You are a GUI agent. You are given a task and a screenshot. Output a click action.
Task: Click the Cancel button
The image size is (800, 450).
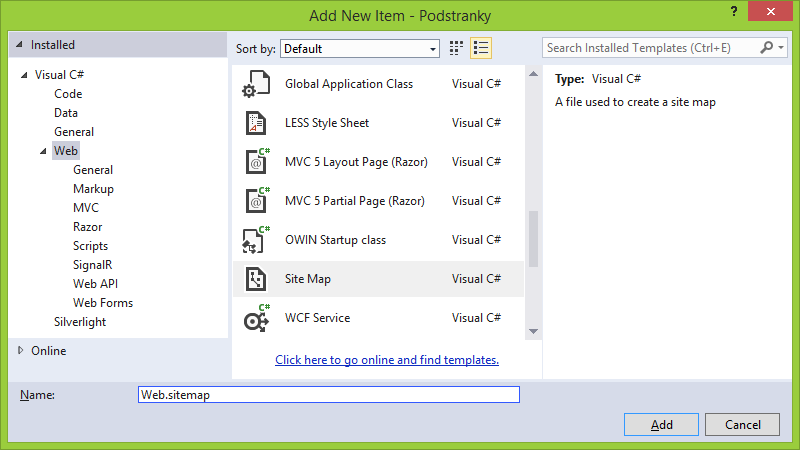(x=742, y=424)
